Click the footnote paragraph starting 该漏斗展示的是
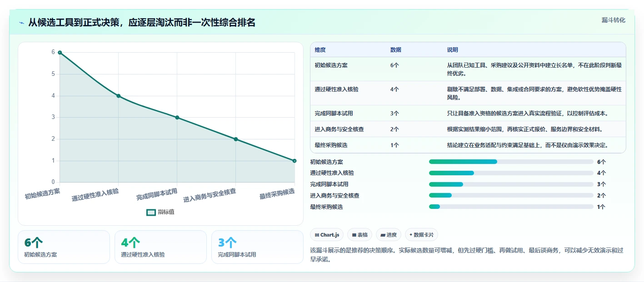This screenshot has height=282, width=644. tap(466, 255)
